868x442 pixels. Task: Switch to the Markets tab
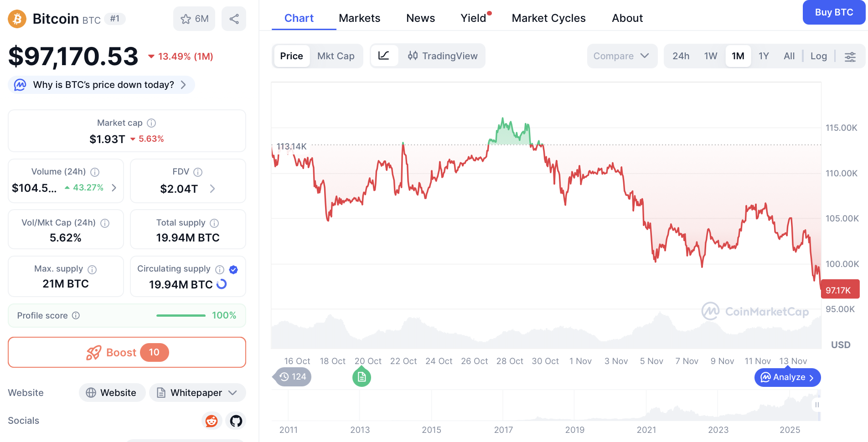[x=359, y=18]
